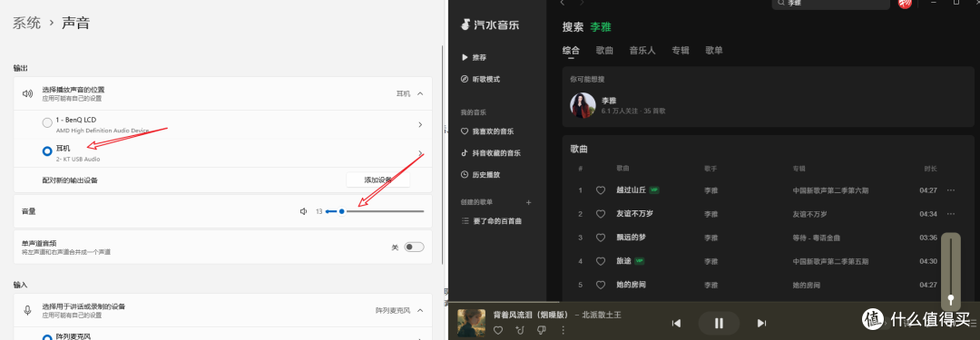This screenshot has height=340, width=980.
Task: Toggle 单声道音频 switch
Action: (x=414, y=247)
